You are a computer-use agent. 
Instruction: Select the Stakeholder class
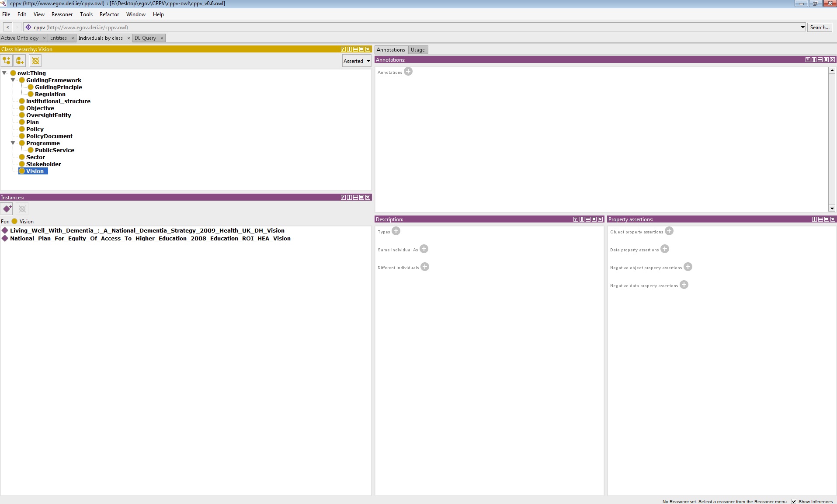(43, 164)
